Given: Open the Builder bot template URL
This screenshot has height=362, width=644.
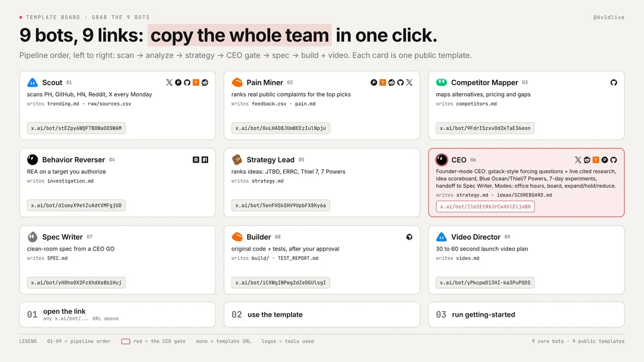Looking at the screenshot, I should pyautogui.click(x=280, y=283).
